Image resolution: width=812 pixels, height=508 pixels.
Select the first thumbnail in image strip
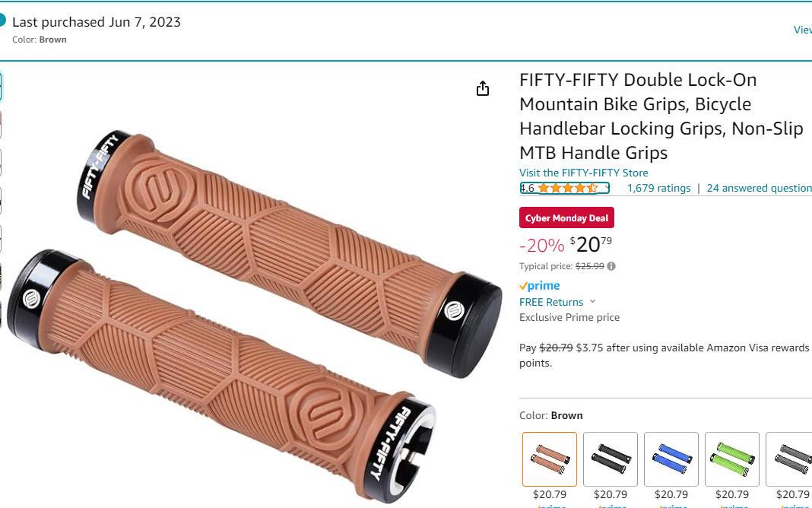pyautogui.click(x=1, y=87)
